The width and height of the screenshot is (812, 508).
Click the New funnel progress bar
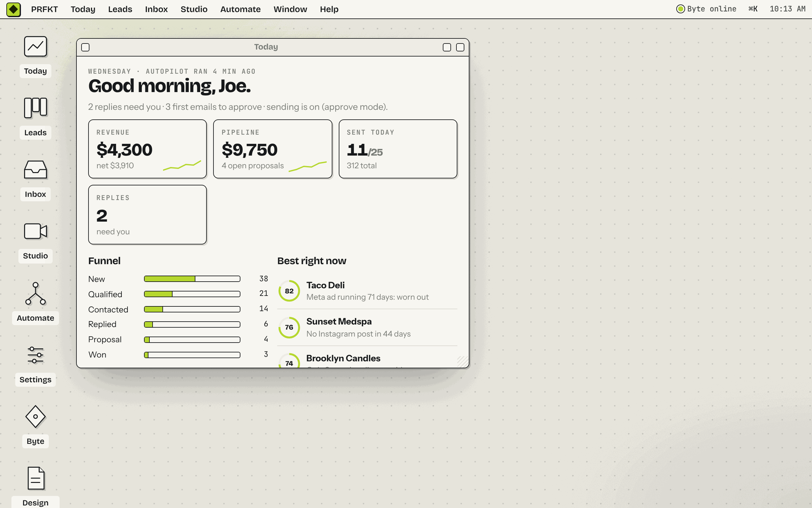pos(192,279)
